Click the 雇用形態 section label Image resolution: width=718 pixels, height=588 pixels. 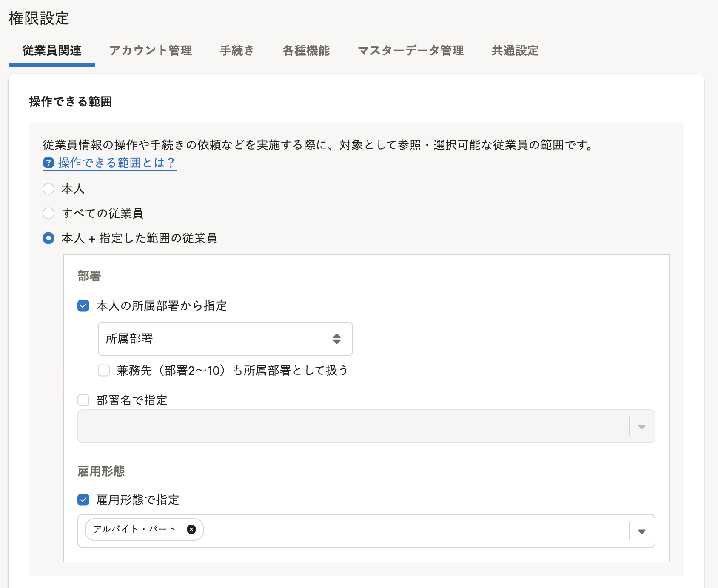coord(101,471)
